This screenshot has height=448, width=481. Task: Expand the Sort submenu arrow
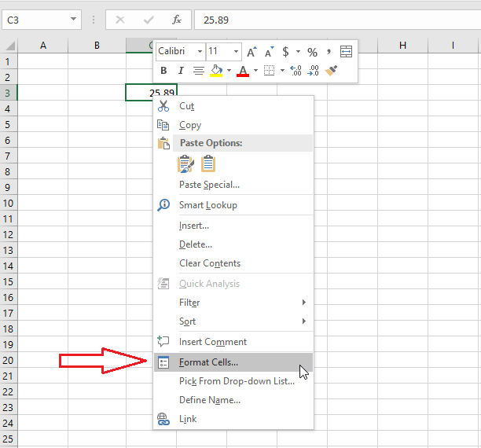coord(303,321)
